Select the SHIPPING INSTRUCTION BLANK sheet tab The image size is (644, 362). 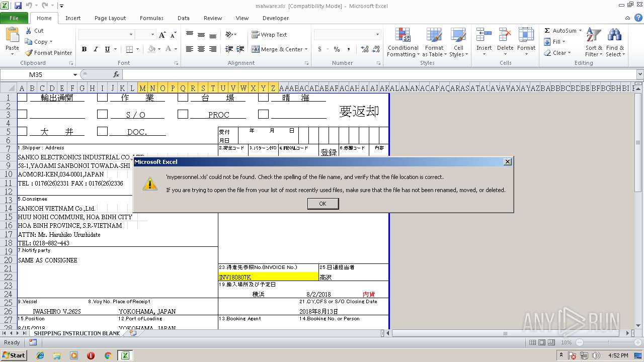[x=77, y=333]
